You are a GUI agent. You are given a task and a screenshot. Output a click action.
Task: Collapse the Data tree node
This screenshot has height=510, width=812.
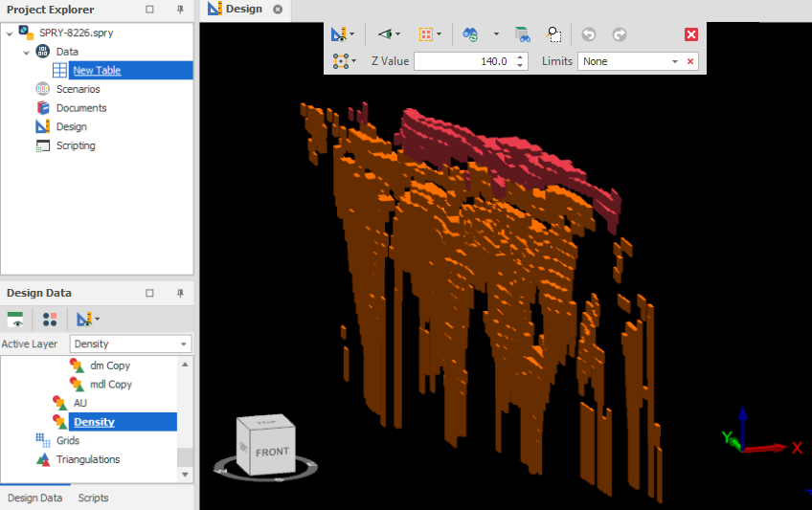click(27, 52)
